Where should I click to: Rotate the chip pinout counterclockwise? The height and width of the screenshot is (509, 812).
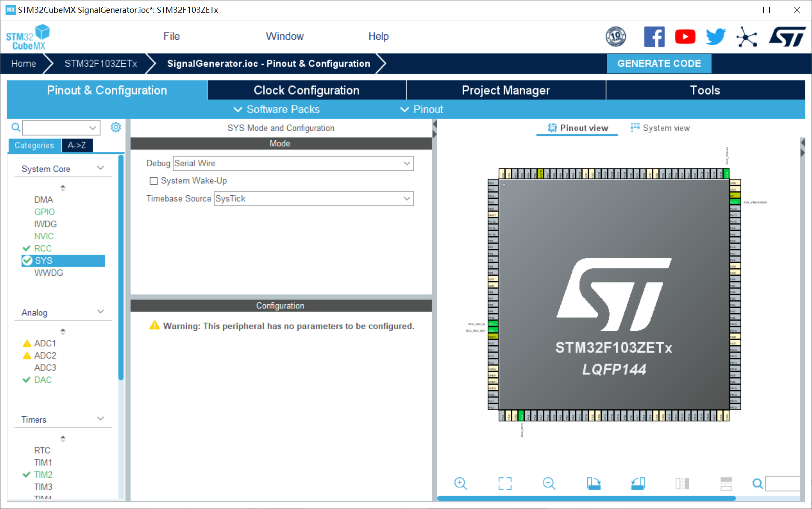click(638, 483)
